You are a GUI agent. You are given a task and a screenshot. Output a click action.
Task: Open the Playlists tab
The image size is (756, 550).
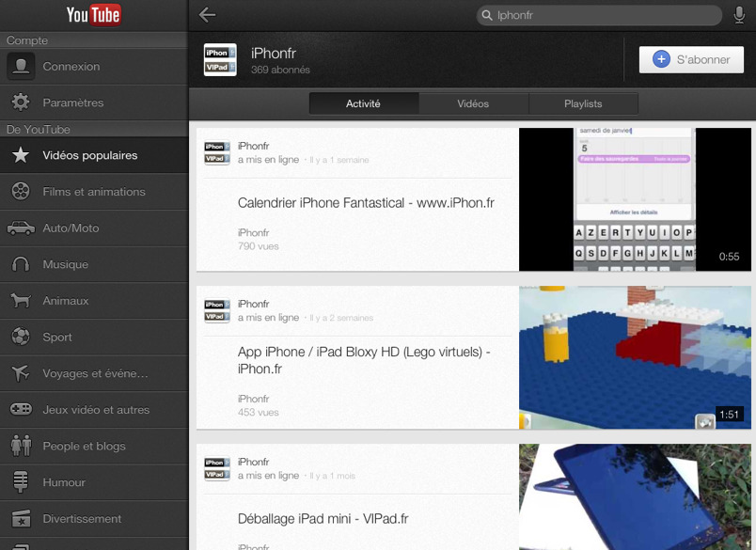(583, 103)
